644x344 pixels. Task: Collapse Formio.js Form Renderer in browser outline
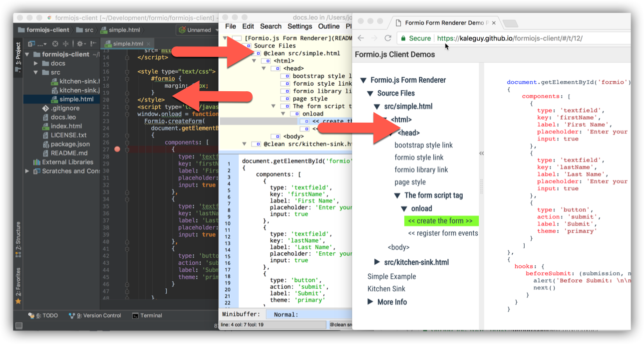coord(363,80)
